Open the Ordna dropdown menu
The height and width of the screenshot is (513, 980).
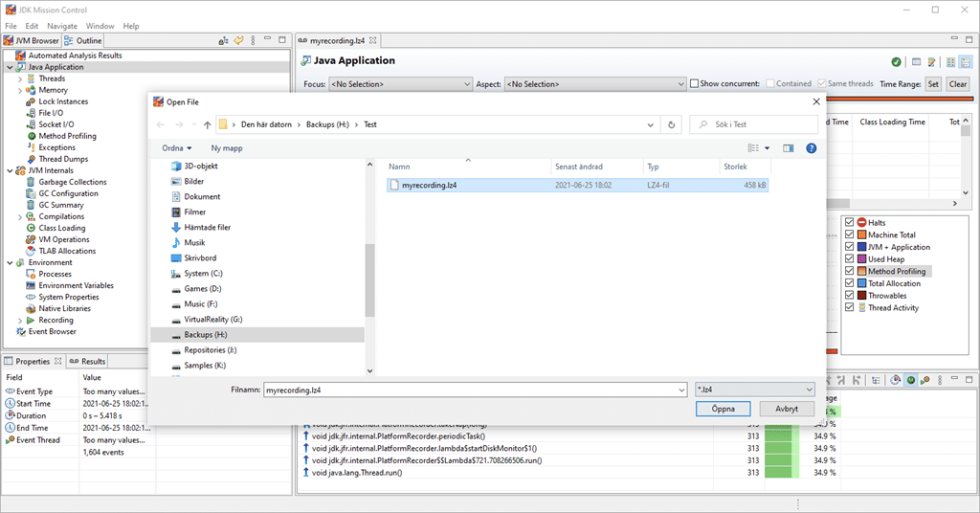(177, 148)
